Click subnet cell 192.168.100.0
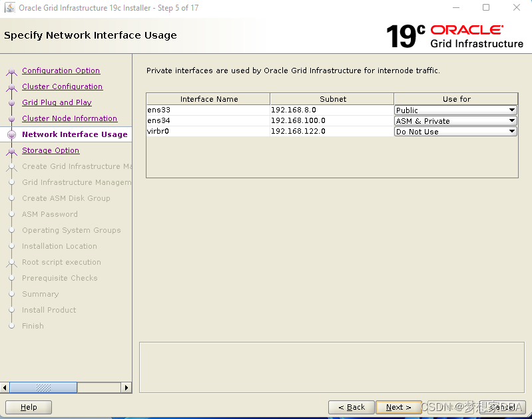The image size is (532, 419). tap(332, 120)
